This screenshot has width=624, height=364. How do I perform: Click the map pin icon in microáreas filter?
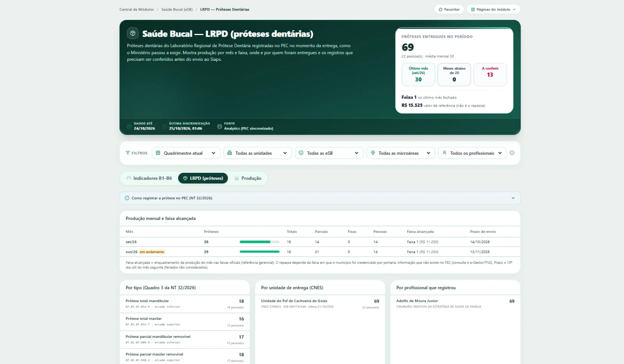click(x=373, y=153)
